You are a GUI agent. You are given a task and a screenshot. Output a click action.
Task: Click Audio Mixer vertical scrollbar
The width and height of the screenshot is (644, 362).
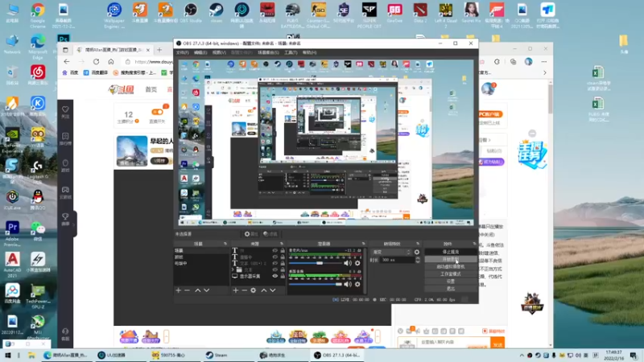(x=365, y=271)
